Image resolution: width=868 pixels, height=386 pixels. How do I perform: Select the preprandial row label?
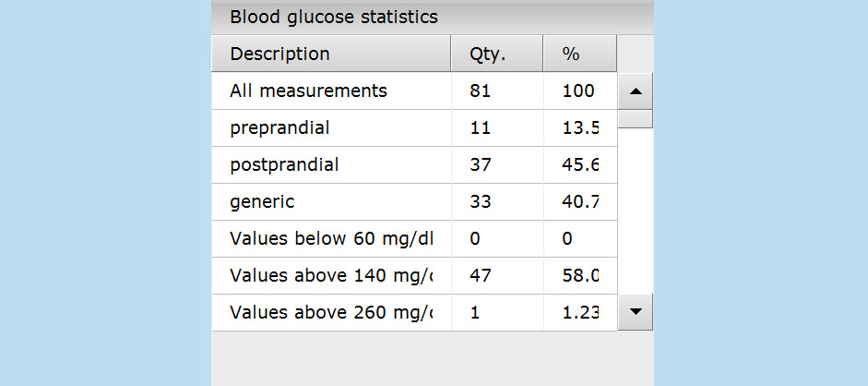279,128
